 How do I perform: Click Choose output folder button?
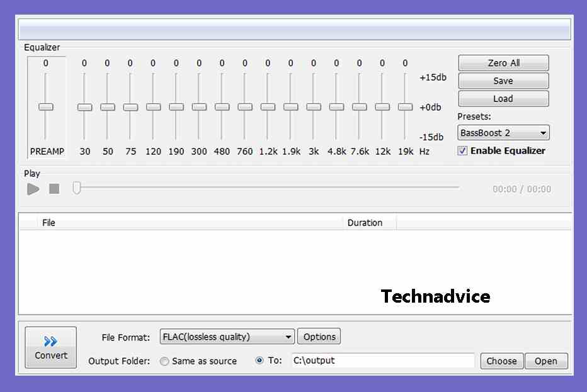[501, 361]
